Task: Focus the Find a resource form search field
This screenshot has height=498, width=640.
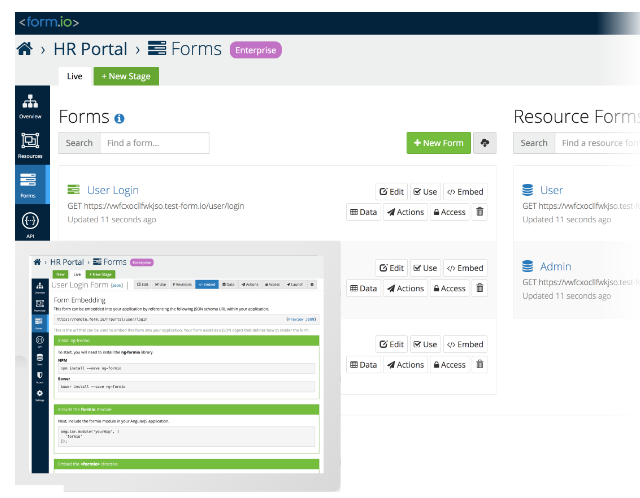Action: pyautogui.click(x=598, y=143)
